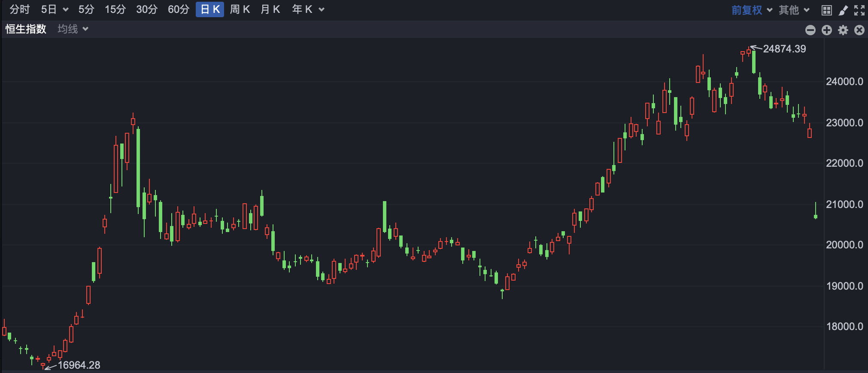
Task: Expand the 5日 dropdown arrow
Action: coord(66,10)
